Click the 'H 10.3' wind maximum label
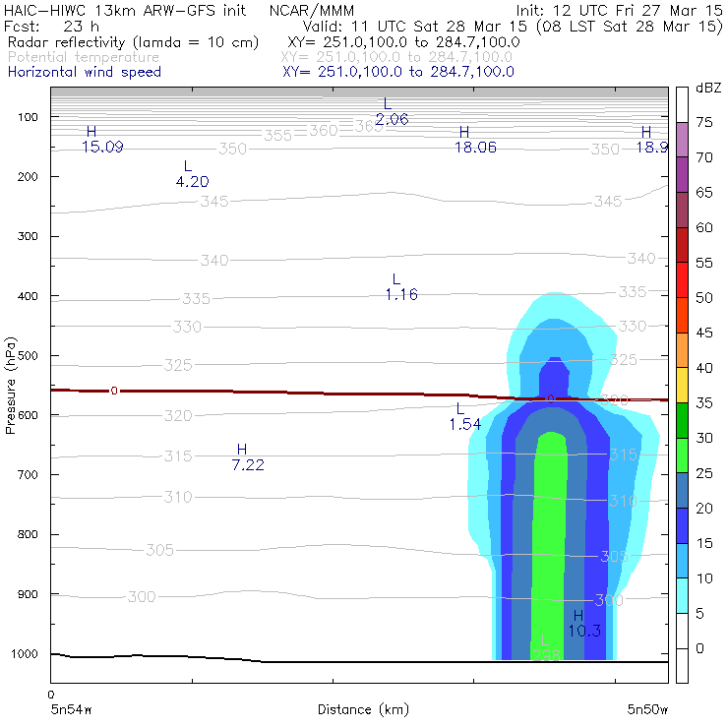Image resolution: width=728 pixels, height=728 pixels. [584, 624]
